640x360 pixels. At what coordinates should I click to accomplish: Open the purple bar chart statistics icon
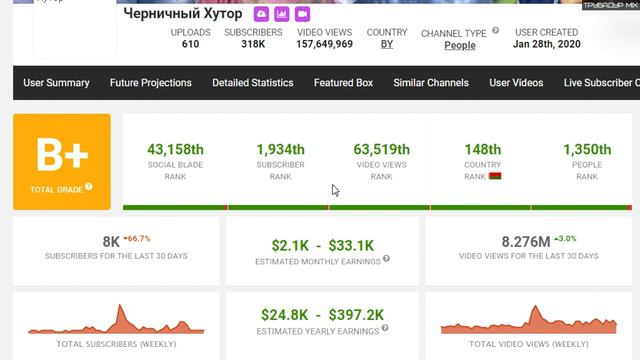coord(282,14)
